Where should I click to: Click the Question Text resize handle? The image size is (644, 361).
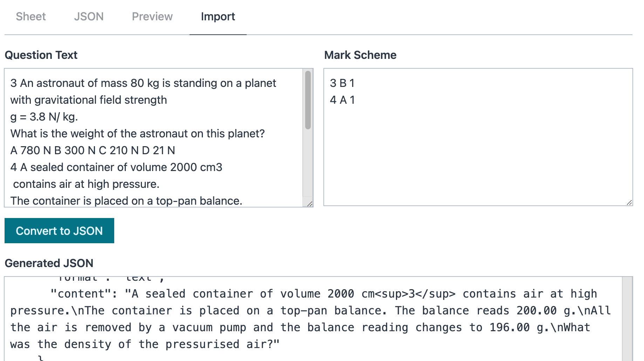coord(309,204)
